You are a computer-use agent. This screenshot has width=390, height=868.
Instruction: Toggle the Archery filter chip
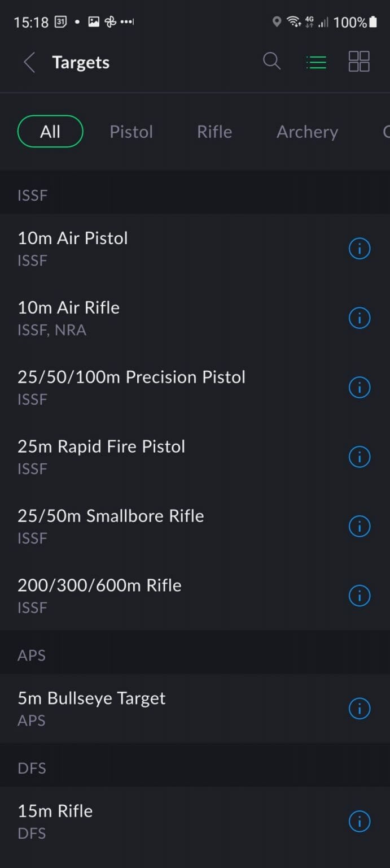307,132
